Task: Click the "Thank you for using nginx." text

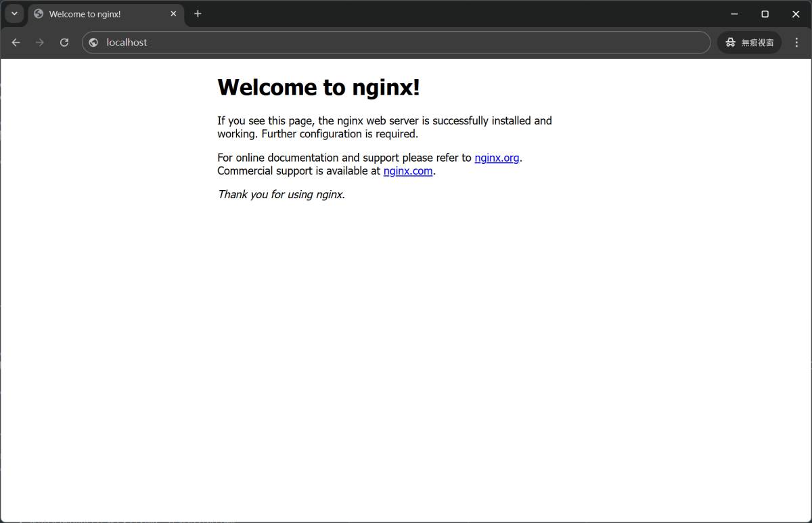Action: pos(281,195)
